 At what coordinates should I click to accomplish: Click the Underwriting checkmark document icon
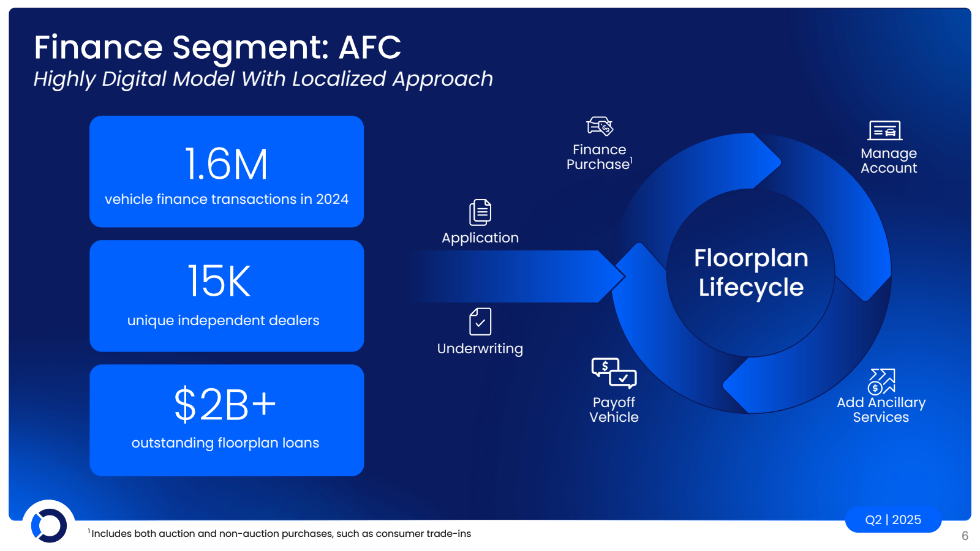(x=480, y=321)
